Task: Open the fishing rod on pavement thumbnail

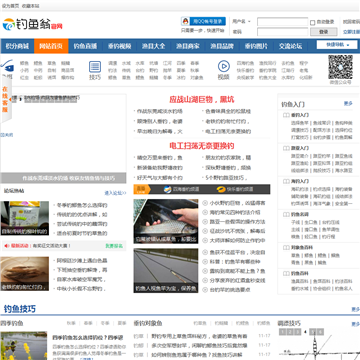Action: pyautogui.click(x=166, y=270)
